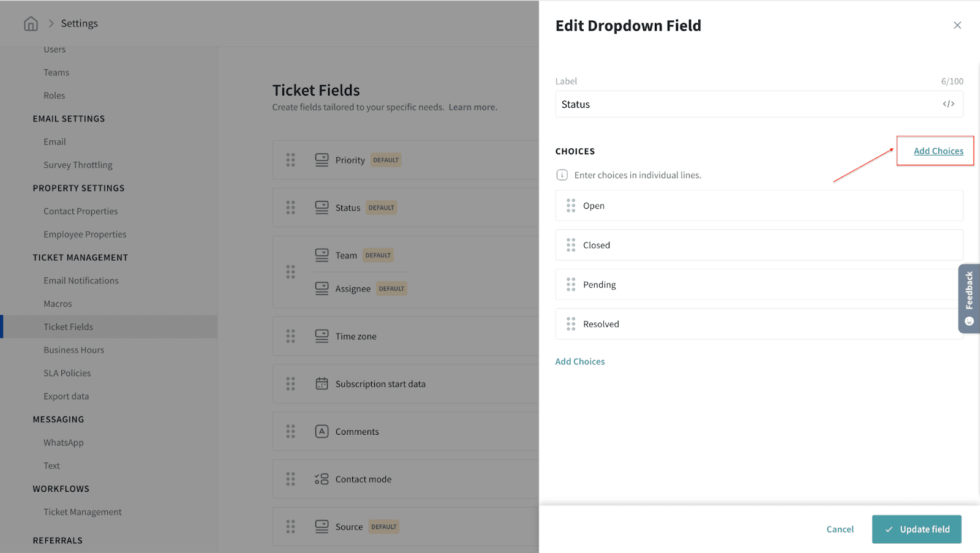Grab the drag handle for Pending choice
This screenshot has height=553, width=980.
(x=571, y=285)
